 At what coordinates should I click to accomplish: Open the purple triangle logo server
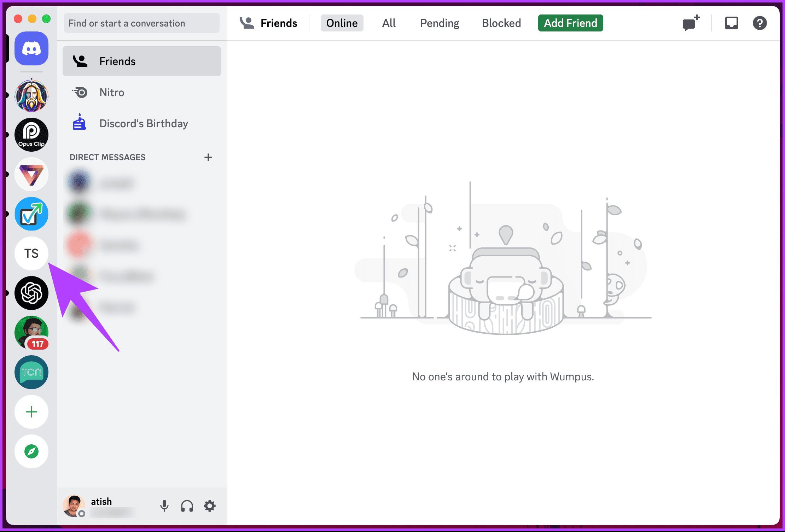coord(31,174)
